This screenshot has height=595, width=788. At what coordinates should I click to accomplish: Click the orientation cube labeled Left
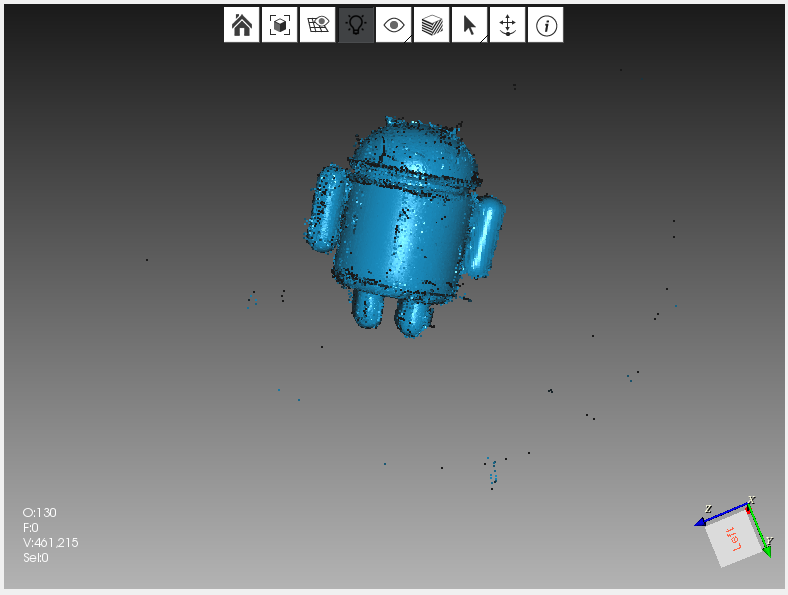pos(733,537)
